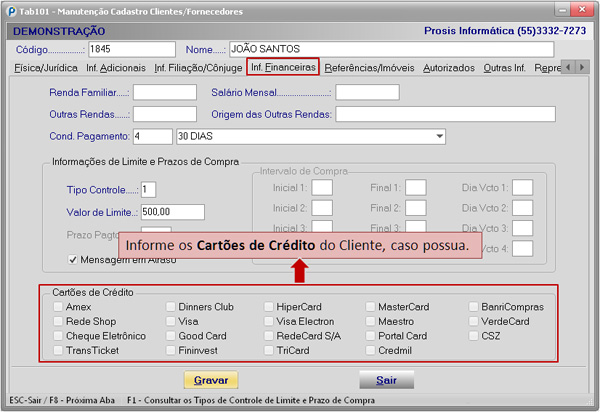Click the Final 2 field
600x412 pixels.
pyautogui.click(x=416, y=208)
